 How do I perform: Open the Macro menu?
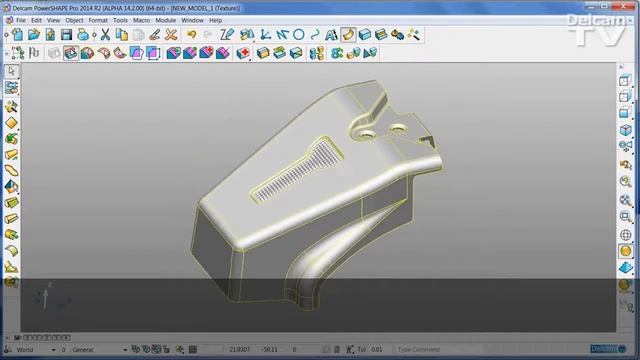141,20
